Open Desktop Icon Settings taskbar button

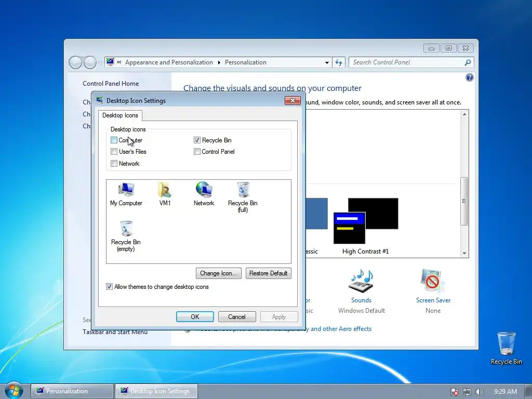pos(156,391)
